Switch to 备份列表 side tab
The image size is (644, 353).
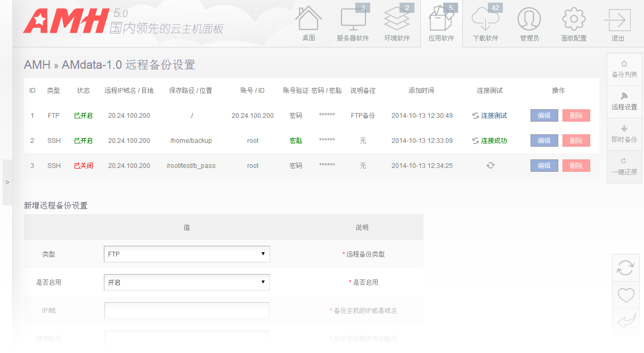point(624,69)
